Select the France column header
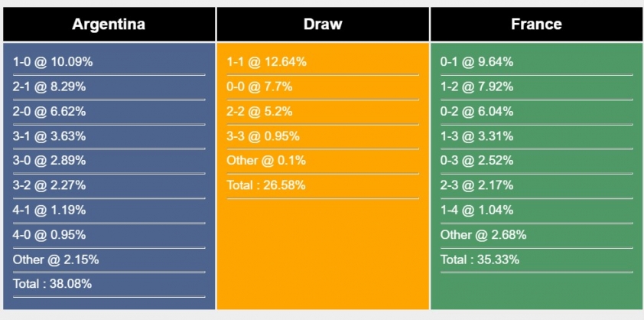The height and width of the screenshot is (320, 644). (536, 24)
